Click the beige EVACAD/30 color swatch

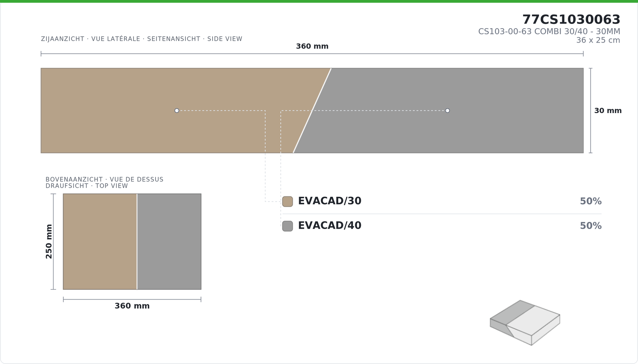click(x=287, y=202)
